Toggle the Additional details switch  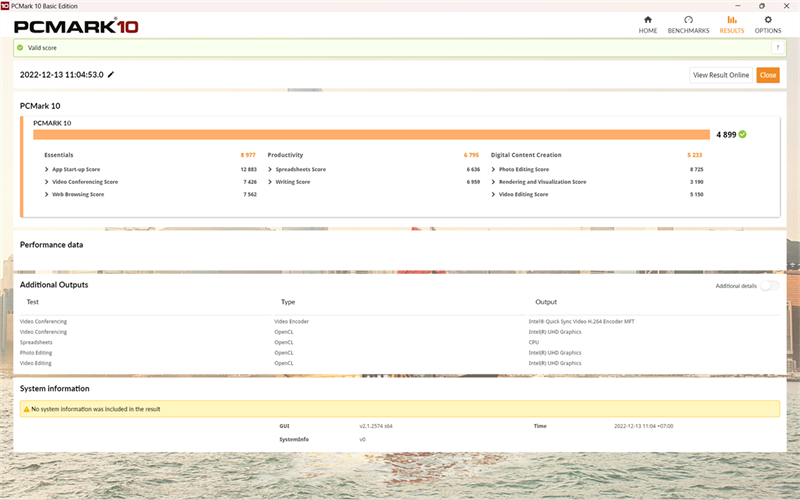click(x=770, y=286)
